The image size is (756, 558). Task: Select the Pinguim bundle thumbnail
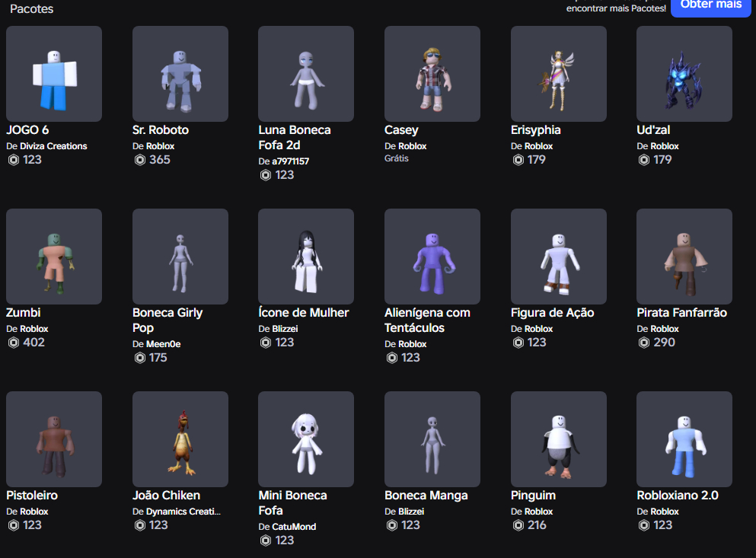pyautogui.click(x=559, y=439)
